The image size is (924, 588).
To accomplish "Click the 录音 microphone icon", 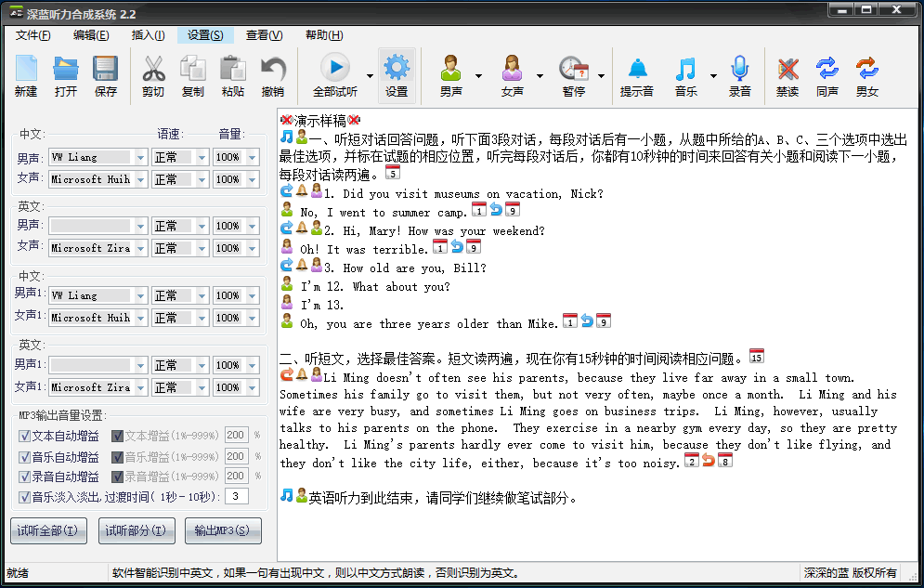I will tap(738, 67).
